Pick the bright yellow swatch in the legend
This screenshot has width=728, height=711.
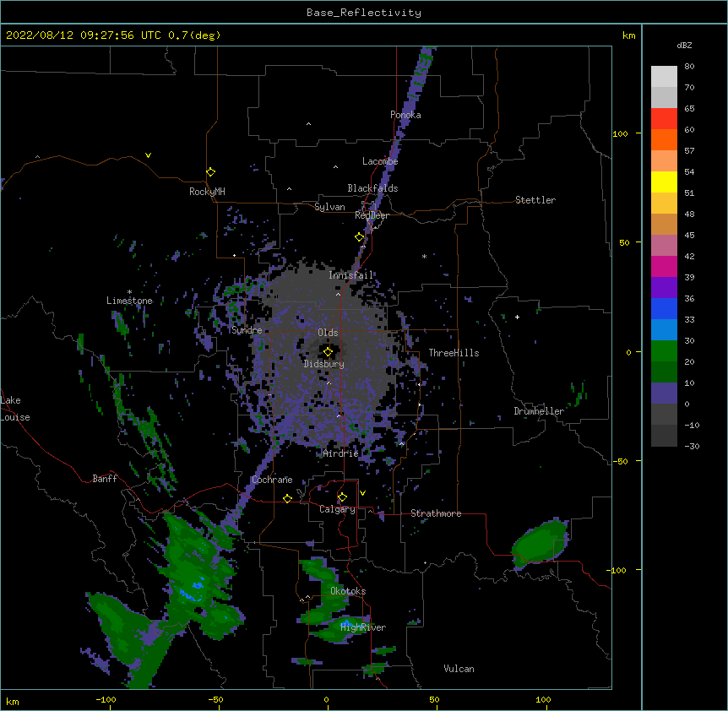click(x=664, y=182)
